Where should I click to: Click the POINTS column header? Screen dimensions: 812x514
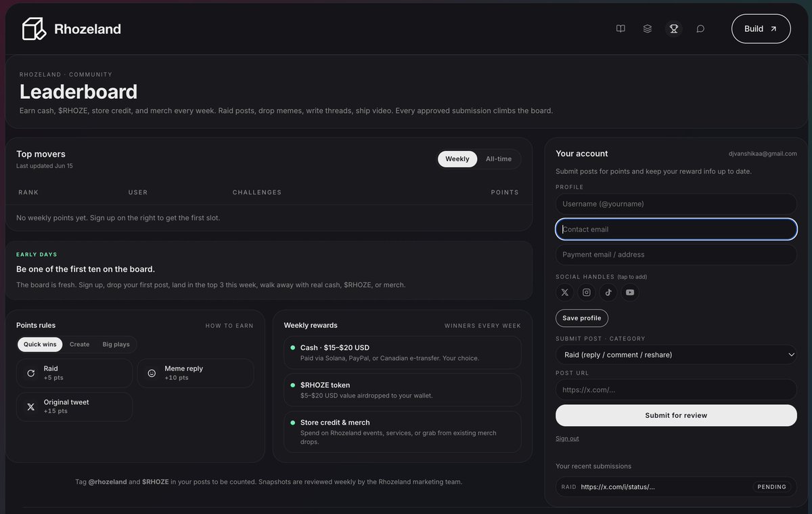[x=505, y=192]
